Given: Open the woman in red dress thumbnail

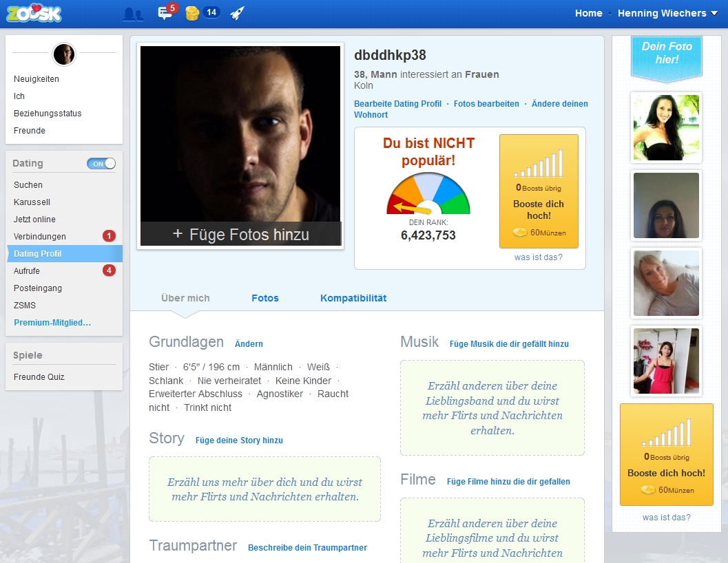Looking at the screenshot, I should click(x=666, y=361).
